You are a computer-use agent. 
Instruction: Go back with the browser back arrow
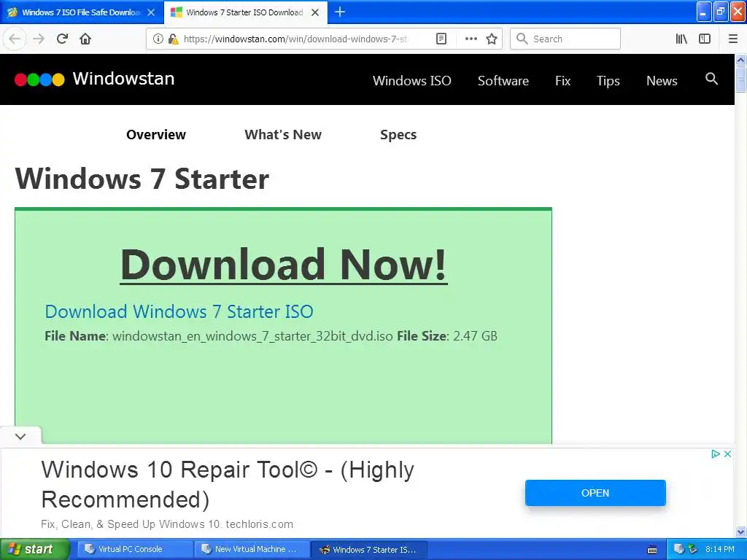[15, 39]
